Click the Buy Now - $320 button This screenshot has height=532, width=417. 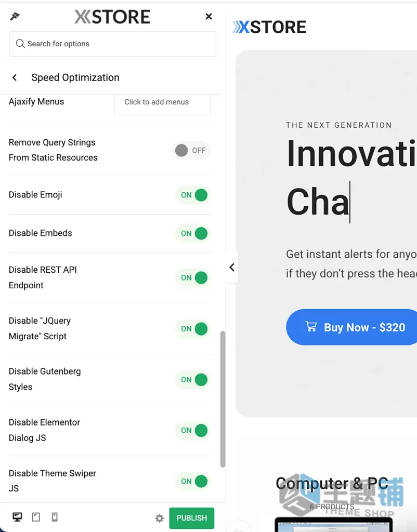351,327
